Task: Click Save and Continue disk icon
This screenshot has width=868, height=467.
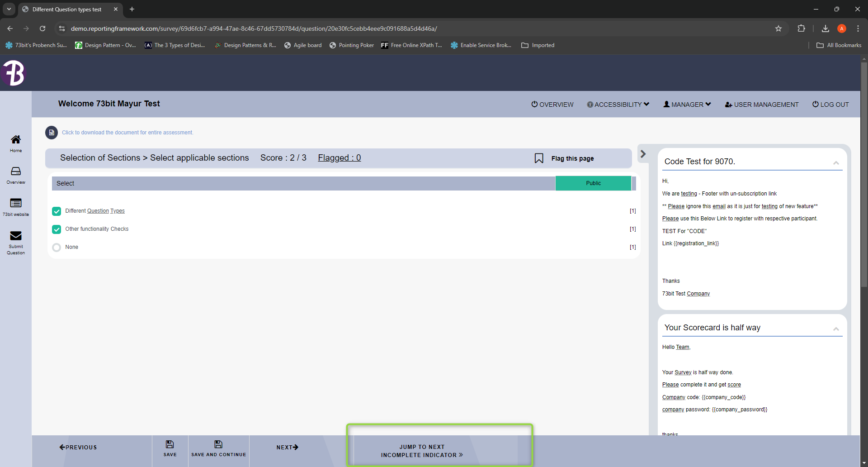Action: 218,444
